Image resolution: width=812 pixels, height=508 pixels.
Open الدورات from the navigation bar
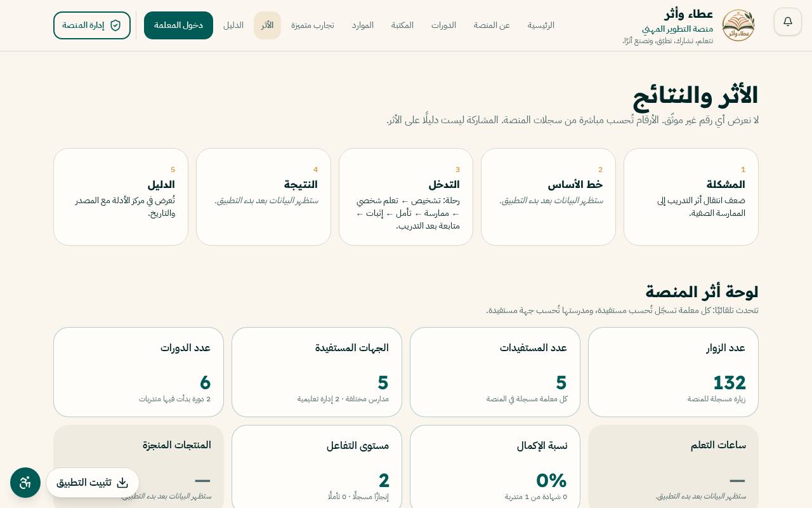pos(444,25)
